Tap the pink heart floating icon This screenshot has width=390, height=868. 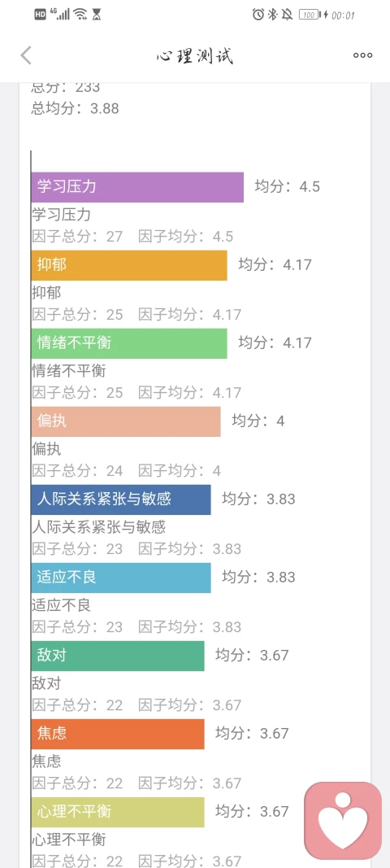(343, 820)
